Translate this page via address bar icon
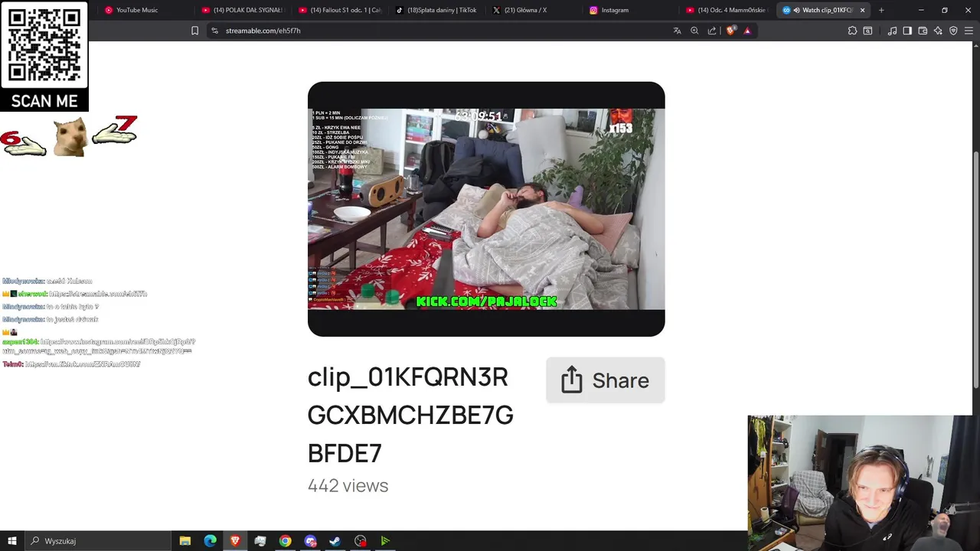This screenshot has height=551, width=980. pos(677,31)
